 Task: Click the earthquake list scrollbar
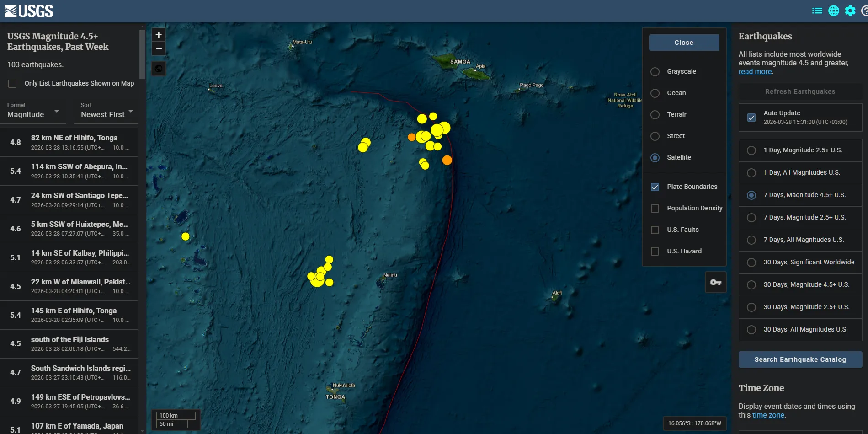click(142, 55)
